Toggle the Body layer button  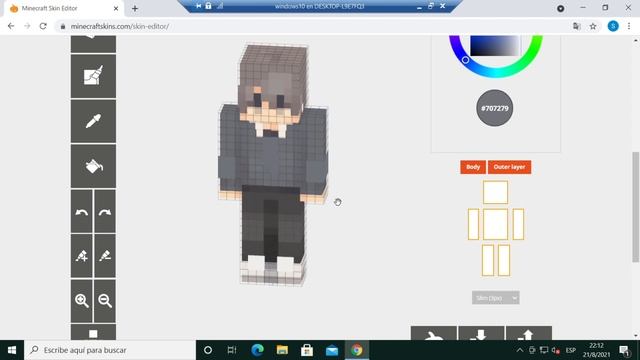click(x=473, y=167)
